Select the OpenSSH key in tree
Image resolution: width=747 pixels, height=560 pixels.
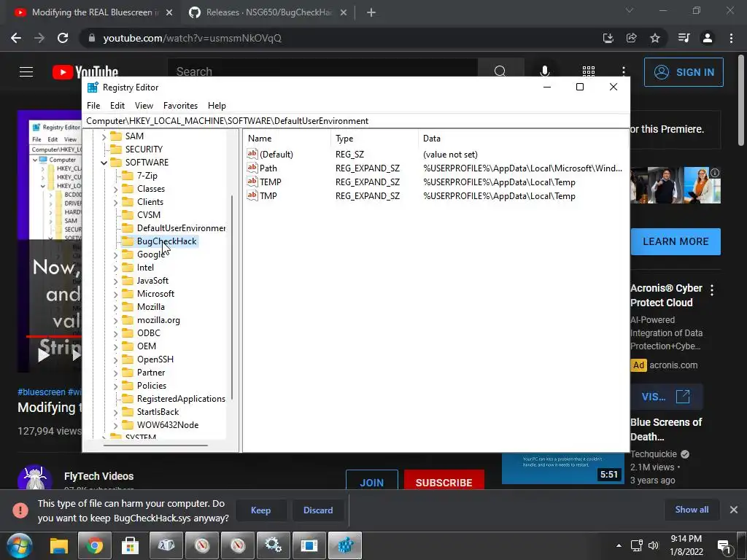[x=155, y=359]
